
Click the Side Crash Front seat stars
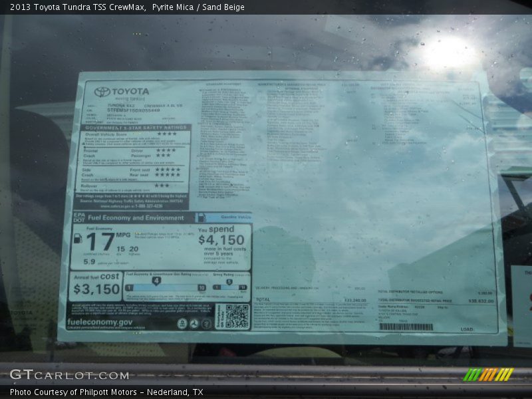pyautogui.click(x=168, y=170)
